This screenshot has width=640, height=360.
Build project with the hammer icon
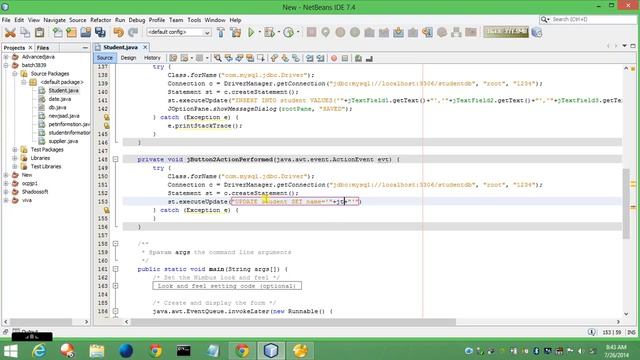(221, 32)
